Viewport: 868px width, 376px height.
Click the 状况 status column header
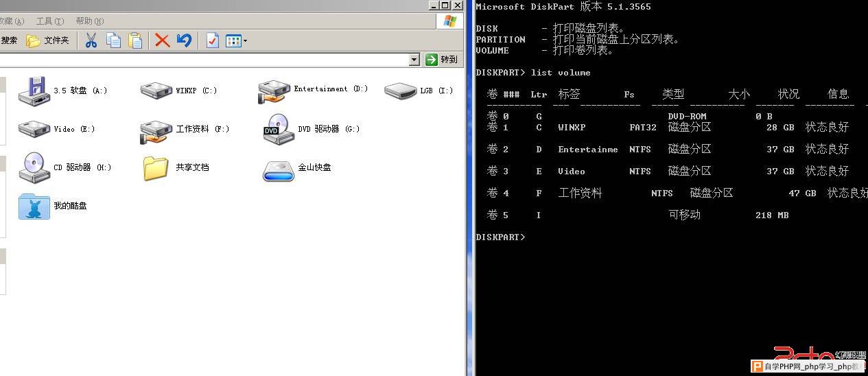788,94
